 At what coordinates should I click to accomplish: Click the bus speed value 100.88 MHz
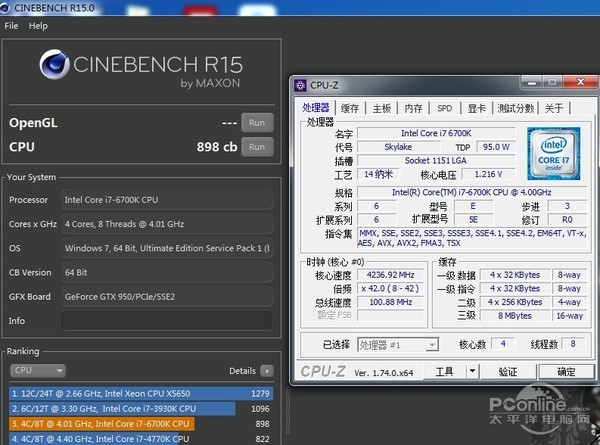pos(390,302)
